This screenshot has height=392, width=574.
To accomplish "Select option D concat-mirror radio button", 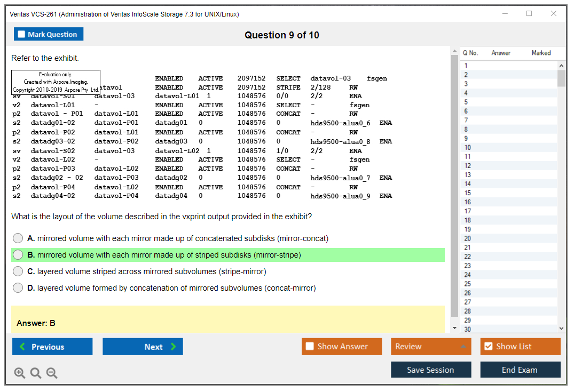I will pos(18,288).
